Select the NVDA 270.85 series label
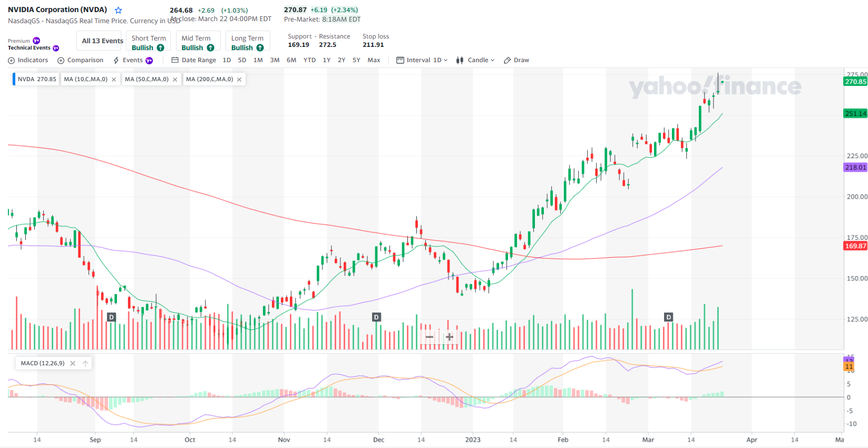 coord(36,79)
